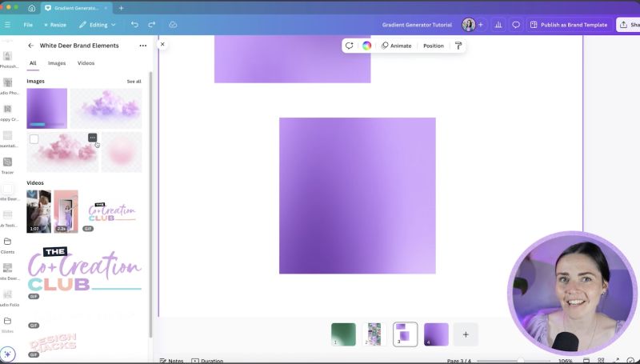Open the add comment reaction icon

point(349,46)
